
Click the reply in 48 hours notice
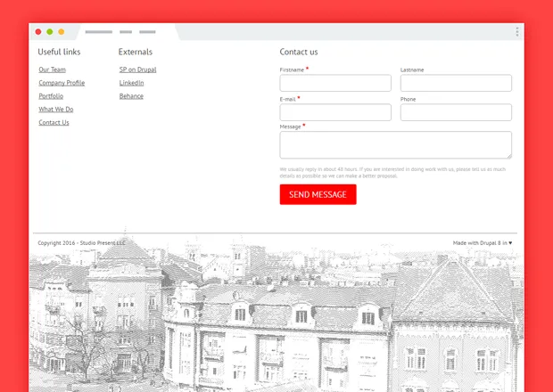click(392, 173)
